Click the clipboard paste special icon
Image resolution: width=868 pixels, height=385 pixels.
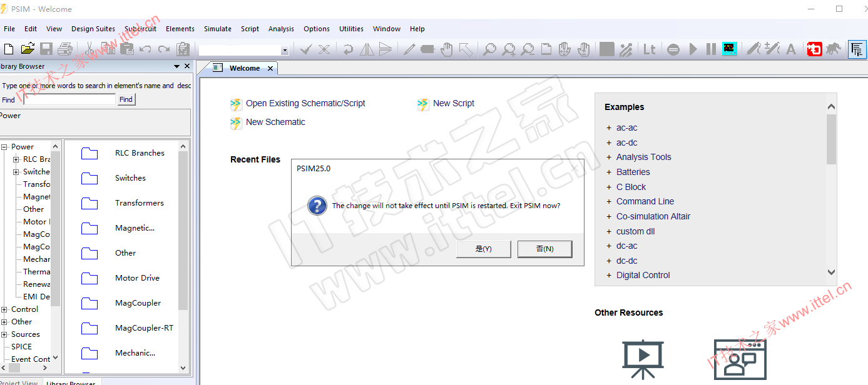(183, 49)
